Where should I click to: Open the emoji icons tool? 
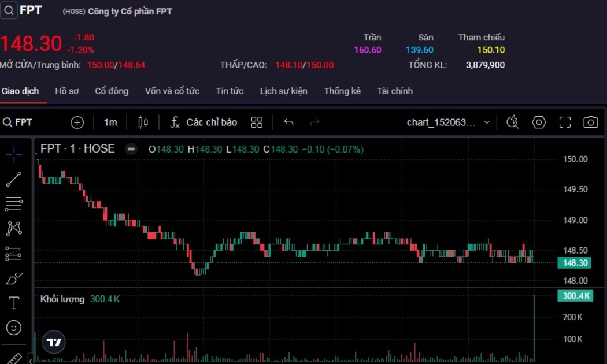click(14, 328)
